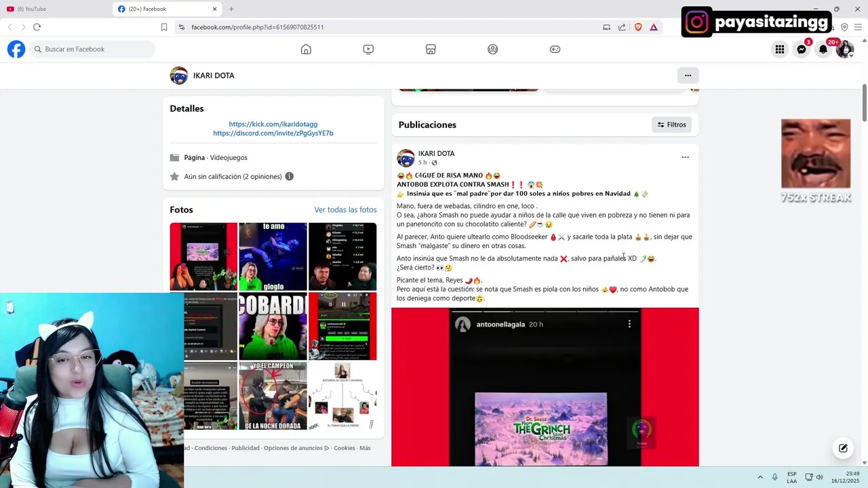868x488 pixels.
Task: Expand the Más footer link
Action: (365, 448)
